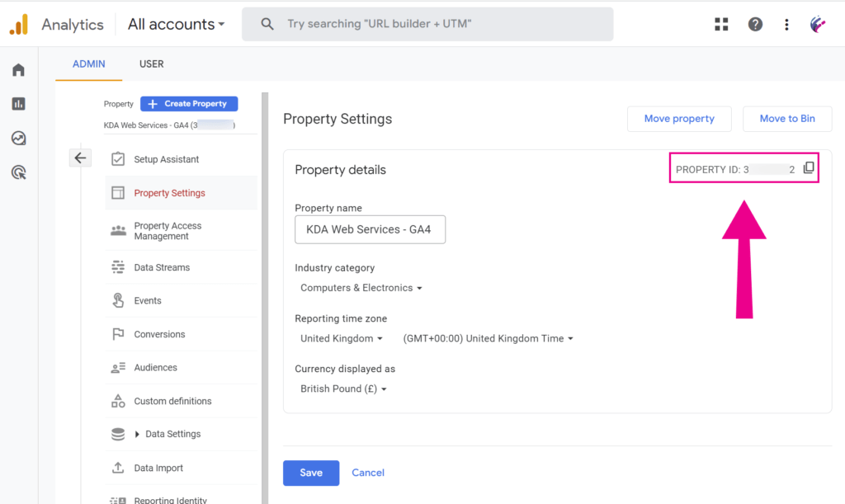The height and width of the screenshot is (504, 845).
Task: Click the Google Analytics logo
Action: point(19,25)
